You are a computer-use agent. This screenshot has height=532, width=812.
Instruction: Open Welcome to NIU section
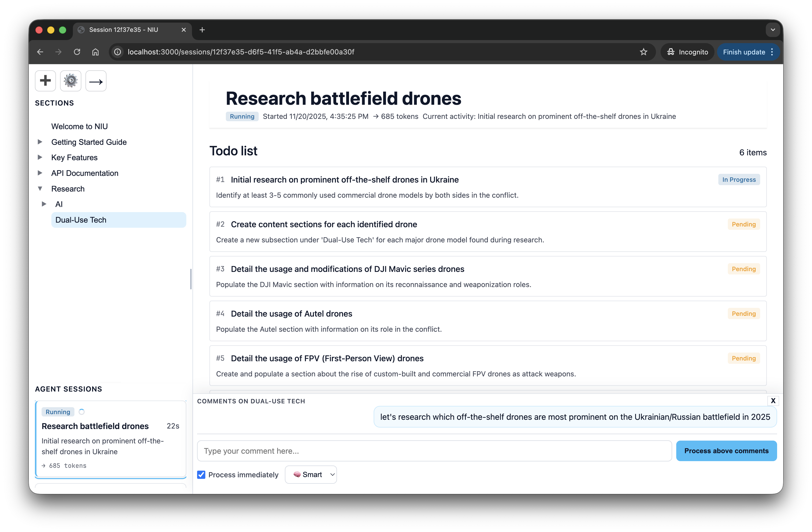(x=80, y=126)
